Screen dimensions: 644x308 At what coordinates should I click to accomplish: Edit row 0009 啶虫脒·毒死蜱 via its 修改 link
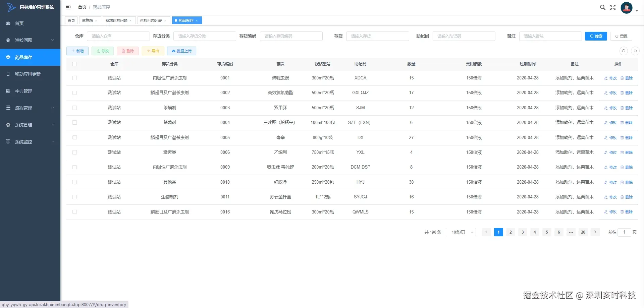(x=610, y=167)
